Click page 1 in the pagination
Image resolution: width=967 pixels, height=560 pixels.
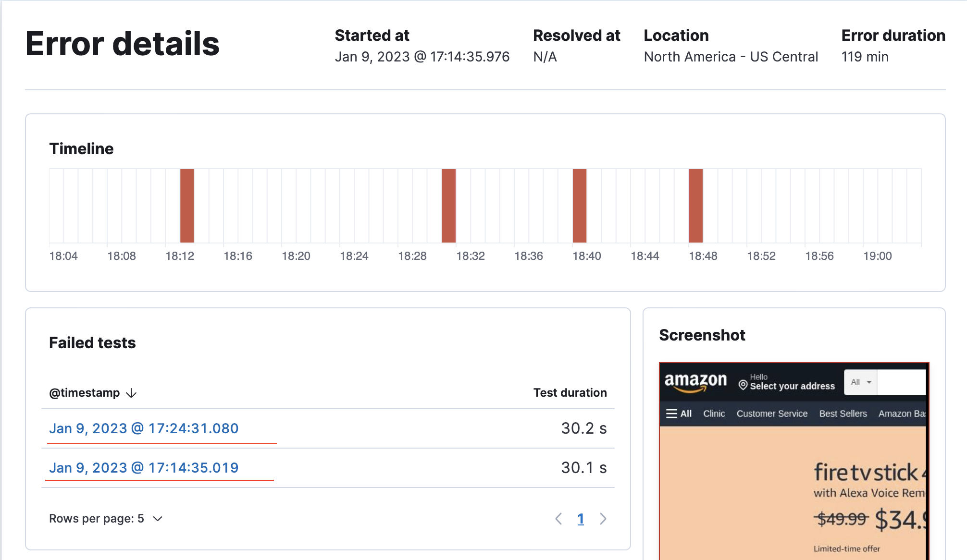(581, 519)
